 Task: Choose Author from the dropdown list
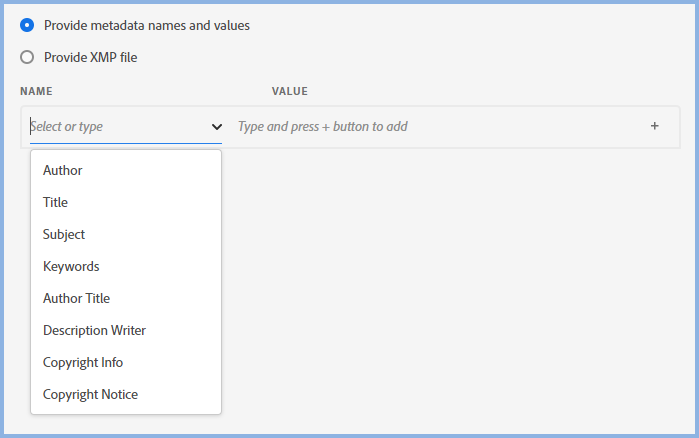tap(63, 170)
